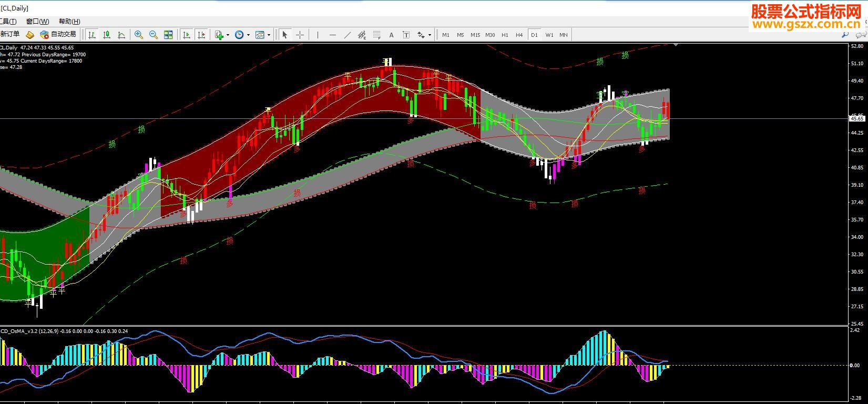The image size is (868, 404).
Task: Select the D1 daily timeframe
Action: tap(534, 35)
